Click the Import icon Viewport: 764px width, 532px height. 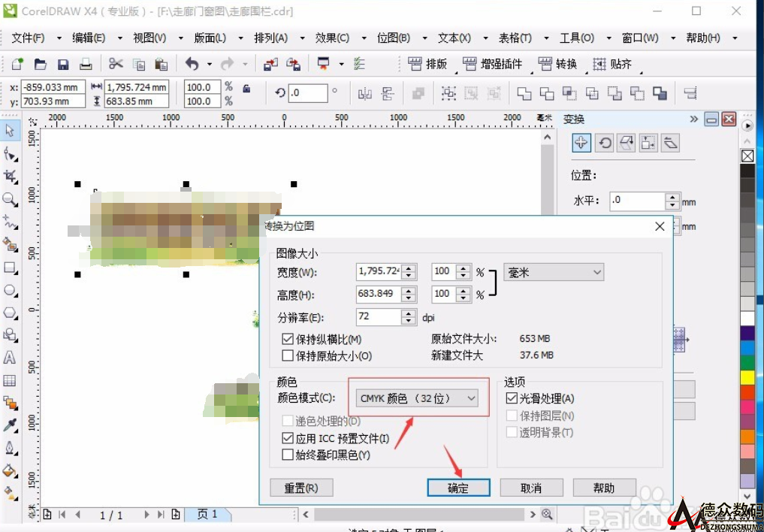point(270,64)
